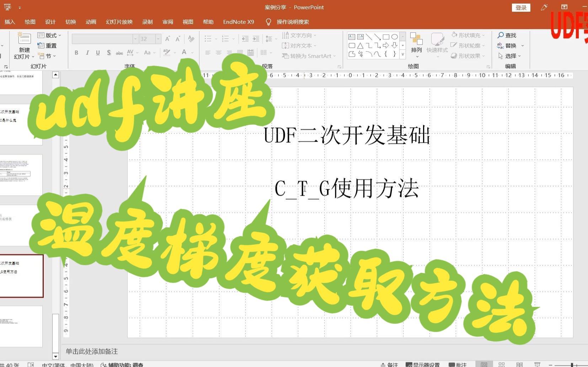The image size is (588, 367).
Task: Open the Animations (动画) tab
Action: tap(91, 22)
